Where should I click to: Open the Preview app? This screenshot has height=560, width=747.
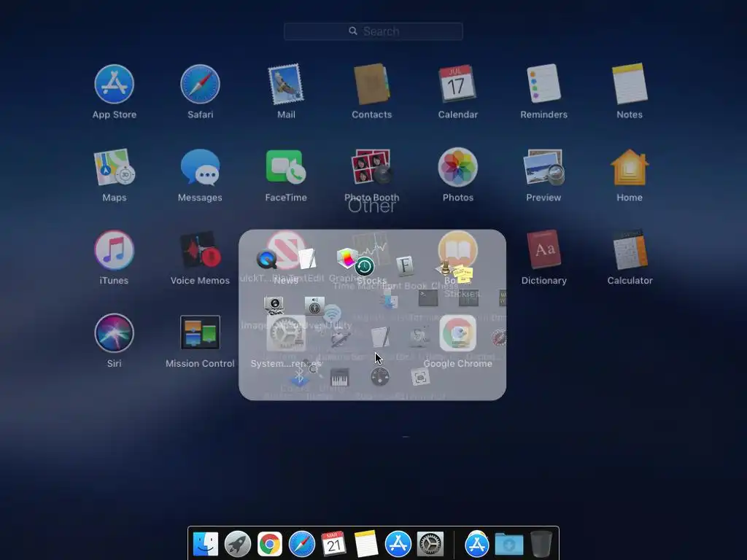543,167
